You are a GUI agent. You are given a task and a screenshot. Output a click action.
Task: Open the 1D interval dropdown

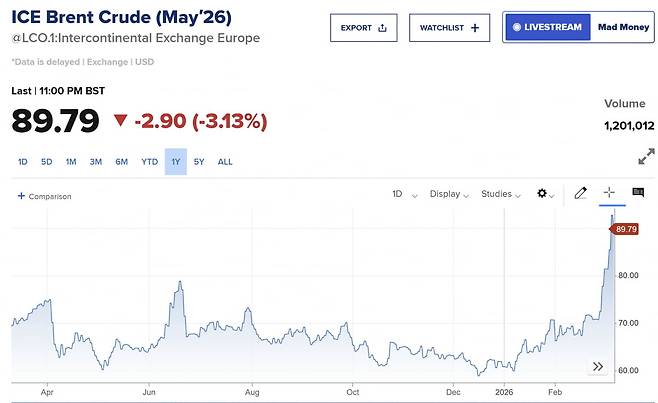pos(402,194)
